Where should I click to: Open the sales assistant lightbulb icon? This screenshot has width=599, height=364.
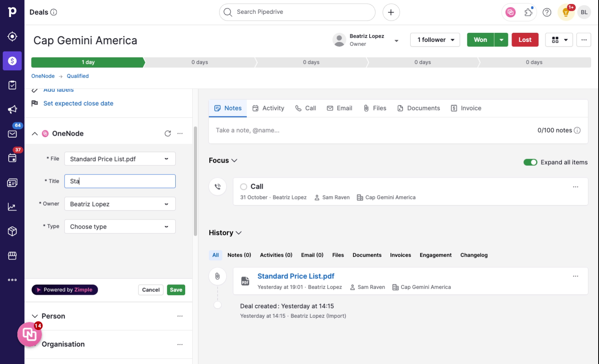(566, 12)
